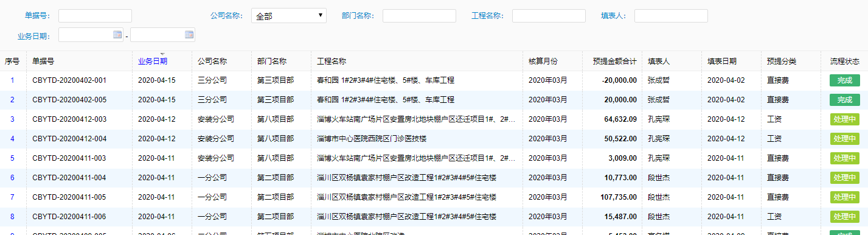Click amount 3,009.00
Image resolution: width=868 pixels, height=235 pixels.
[622, 158]
